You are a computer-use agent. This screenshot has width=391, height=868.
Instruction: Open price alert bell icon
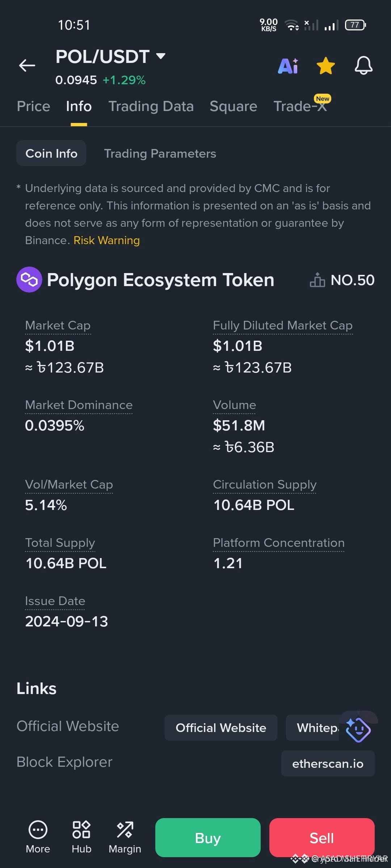click(x=363, y=65)
